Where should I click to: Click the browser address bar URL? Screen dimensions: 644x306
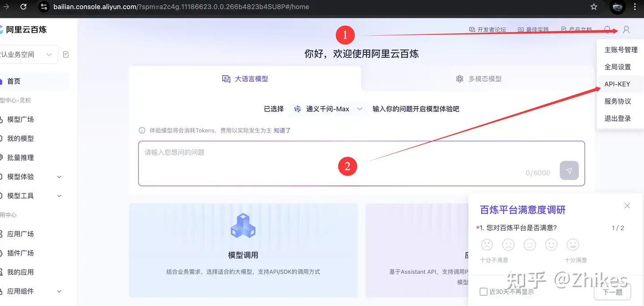tap(181, 7)
